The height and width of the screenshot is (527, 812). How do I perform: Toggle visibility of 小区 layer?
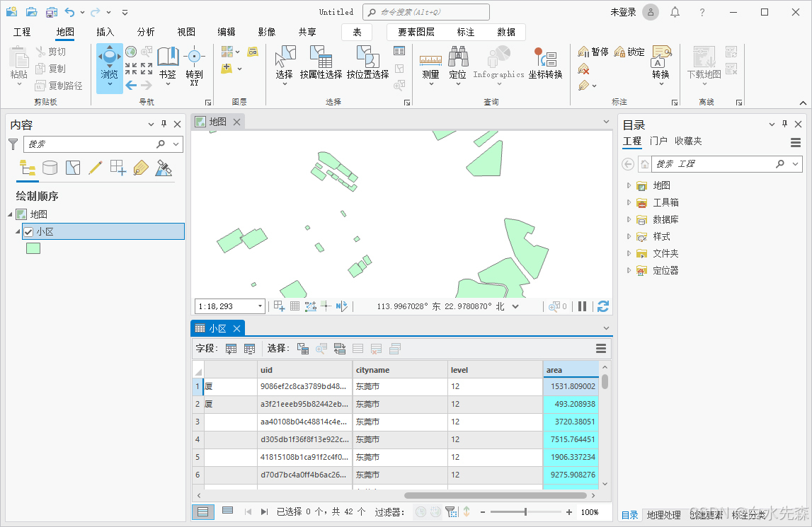29,232
